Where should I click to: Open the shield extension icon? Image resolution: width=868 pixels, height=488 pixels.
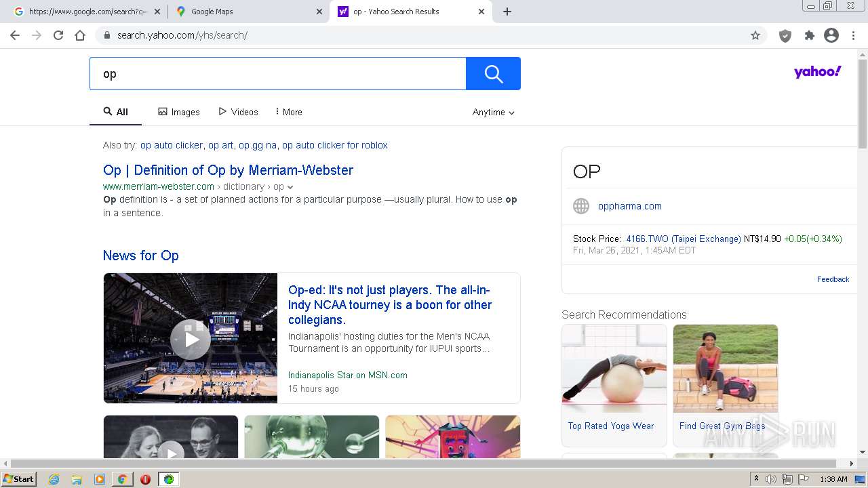(785, 36)
